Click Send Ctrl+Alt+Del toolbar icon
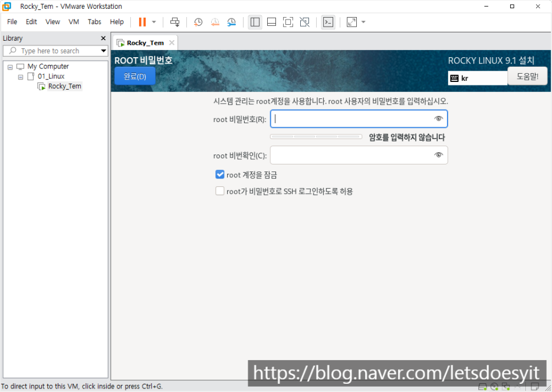The height and width of the screenshot is (392, 552). click(175, 22)
